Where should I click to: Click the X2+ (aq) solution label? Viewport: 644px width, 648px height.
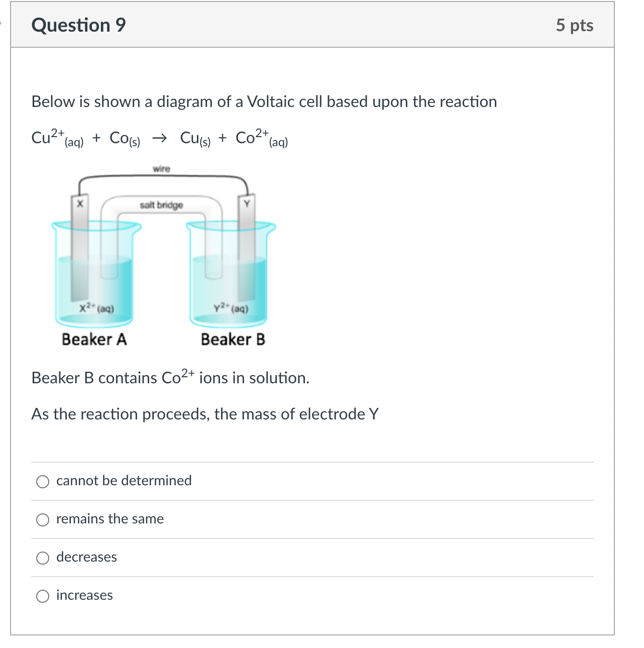[96, 308]
